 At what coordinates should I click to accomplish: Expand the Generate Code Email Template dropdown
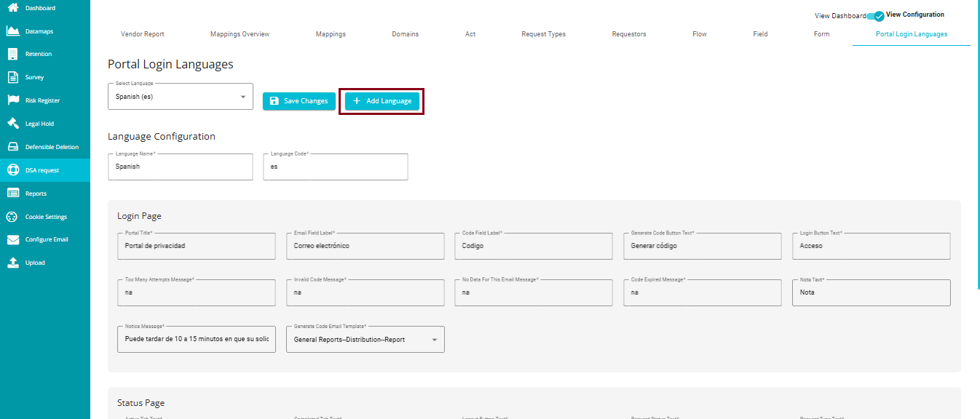tap(365, 340)
